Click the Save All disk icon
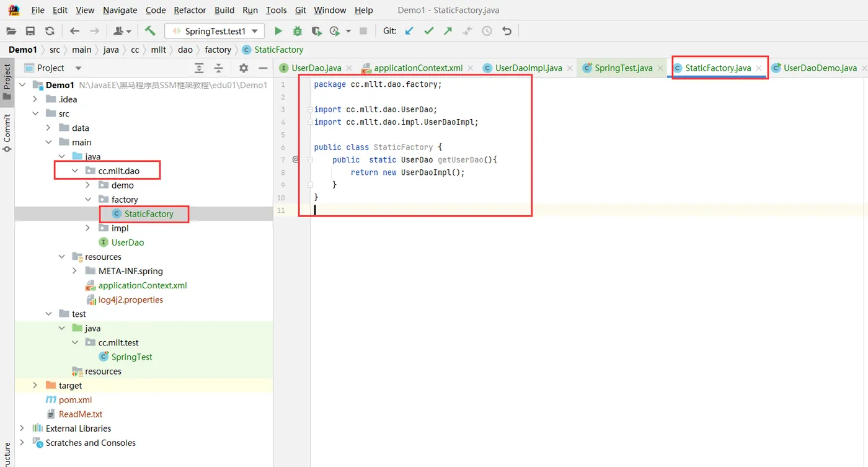The height and width of the screenshot is (467, 868). (x=30, y=31)
